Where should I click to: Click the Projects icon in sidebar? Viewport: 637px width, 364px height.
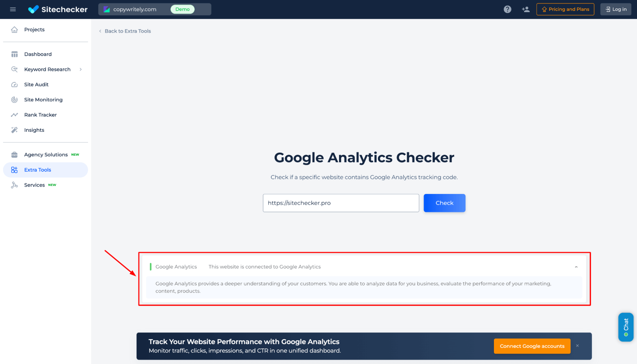(14, 29)
